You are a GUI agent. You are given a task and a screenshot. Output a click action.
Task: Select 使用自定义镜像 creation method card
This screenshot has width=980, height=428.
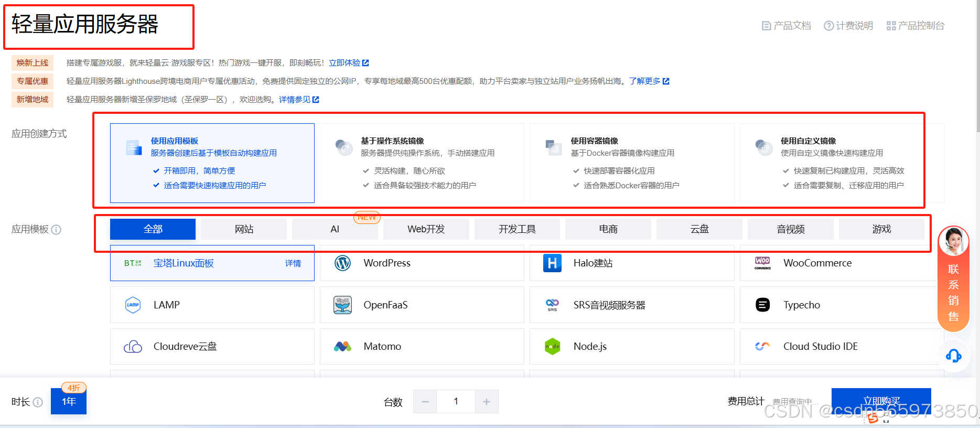pos(842,163)
